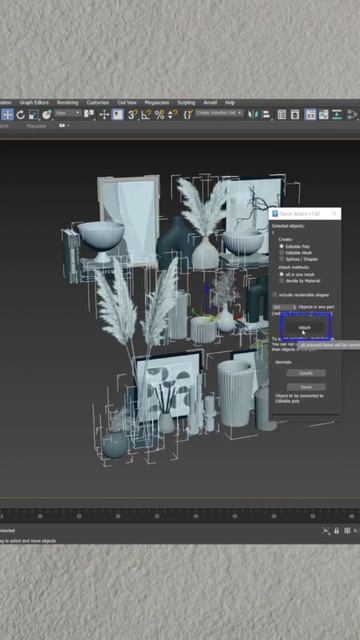Viewport: 360px width, 640px height.
Task: Open the Megascans menu
Action: click(158, 102)
